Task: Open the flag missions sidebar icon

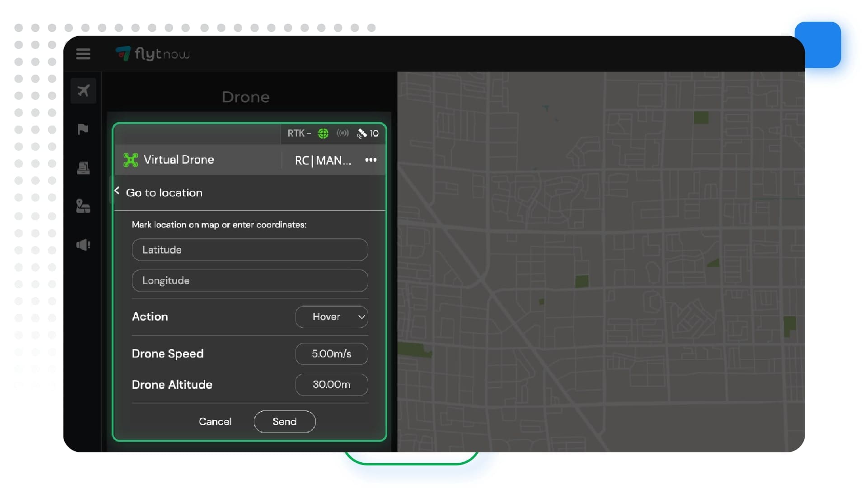Action: (x=83, y=130)
